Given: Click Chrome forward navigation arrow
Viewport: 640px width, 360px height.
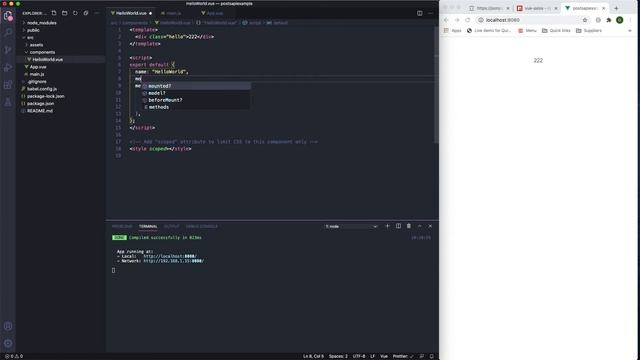Looking at the screenshot, I should (457, 20).
